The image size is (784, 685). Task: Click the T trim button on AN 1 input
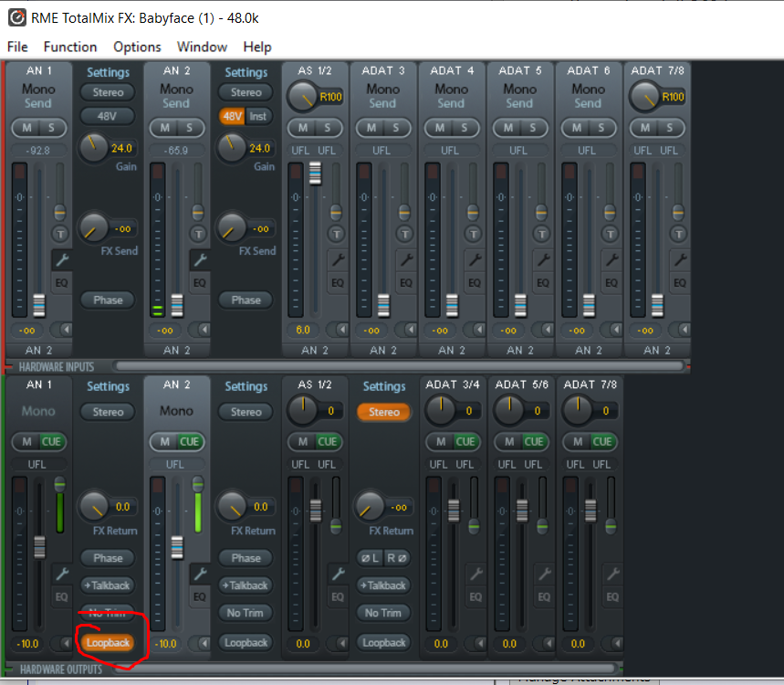coord(60,234)
